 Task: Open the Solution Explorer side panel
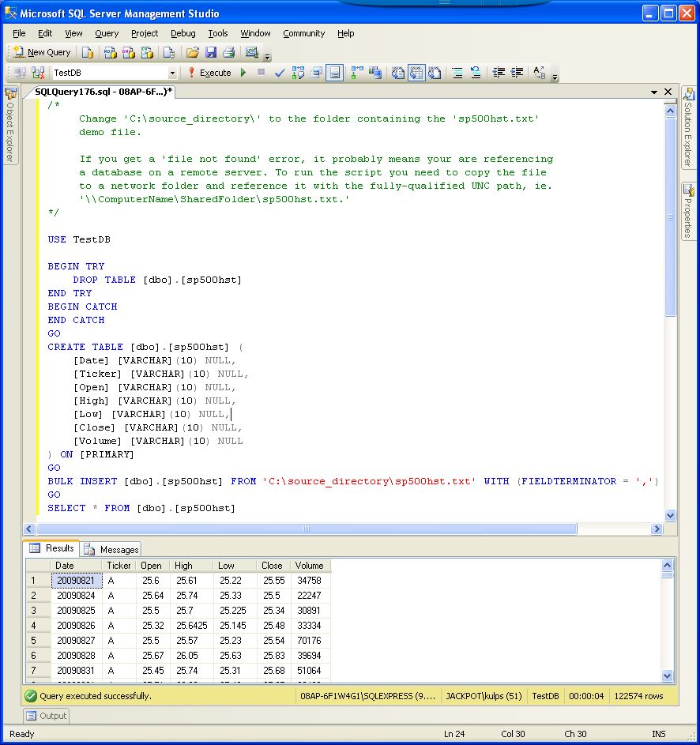click(x=688, y=127)
